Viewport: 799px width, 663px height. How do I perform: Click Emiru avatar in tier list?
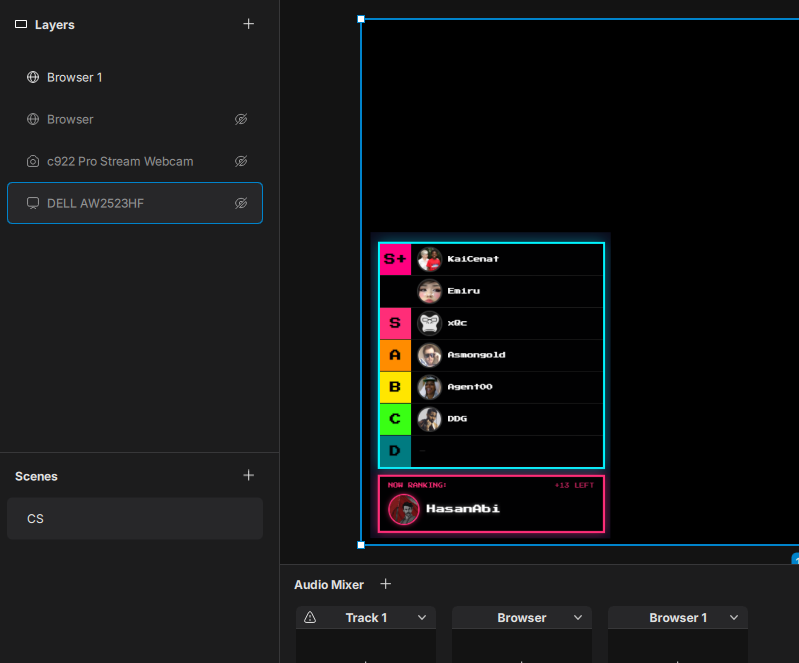pos(430,291)
